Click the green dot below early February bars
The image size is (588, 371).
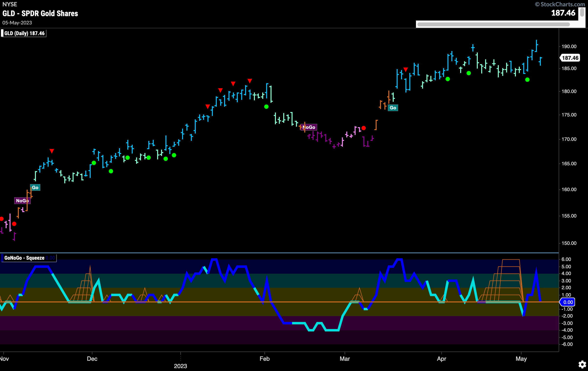click(x=266, y=107)
